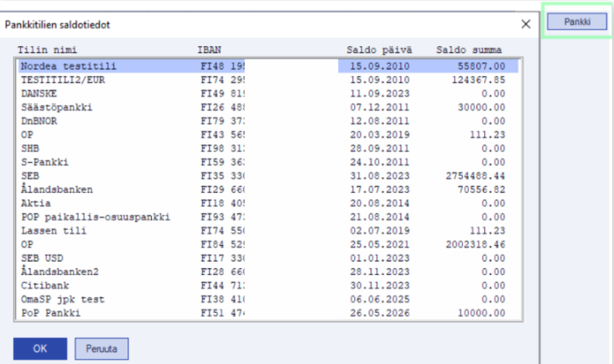Click the balance 55807.00

(481, 65)
